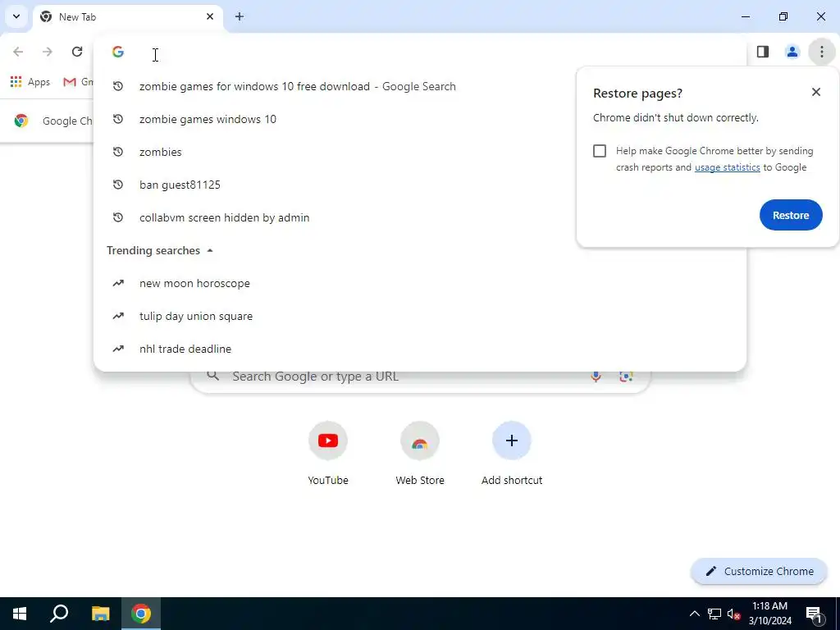Enable sending crash reports checkbox

(x=600, y=151)
